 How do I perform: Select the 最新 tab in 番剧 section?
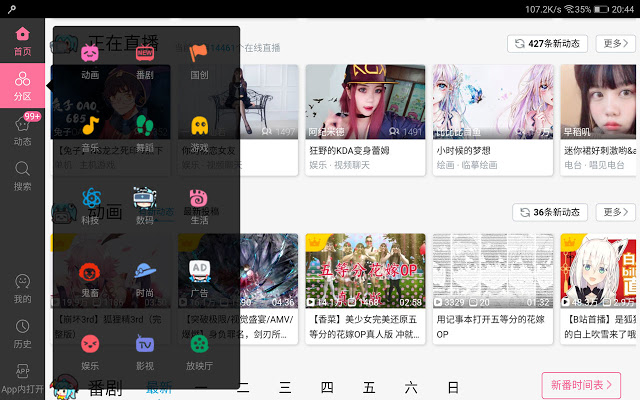point(159,387)
